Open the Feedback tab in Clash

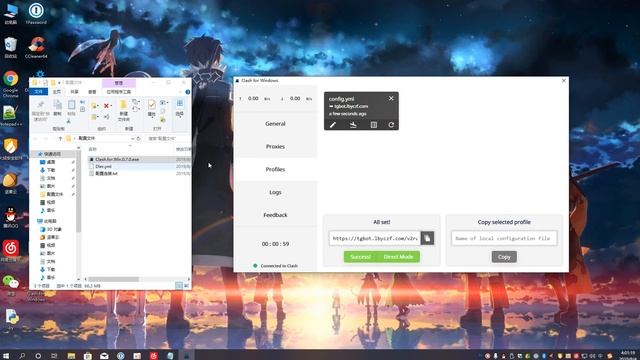coord(276,215)
